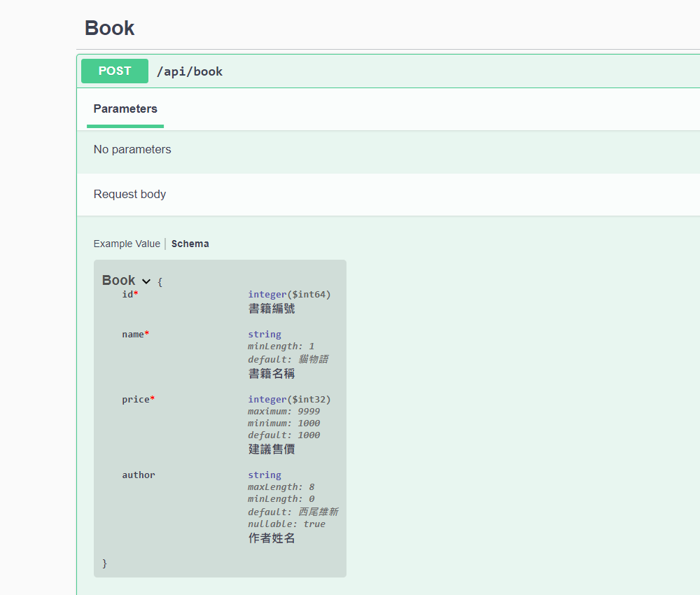The width and height of the screenshot is (700, 595).
Task: Click the price property label
Action: (136, 400)
